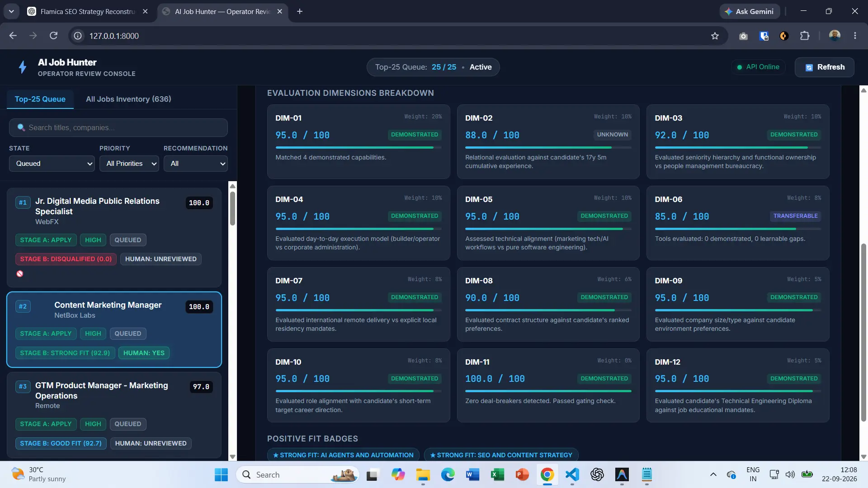The image size is (868, 488).
Task: Go back in browser history
Action: coord(13,36)
